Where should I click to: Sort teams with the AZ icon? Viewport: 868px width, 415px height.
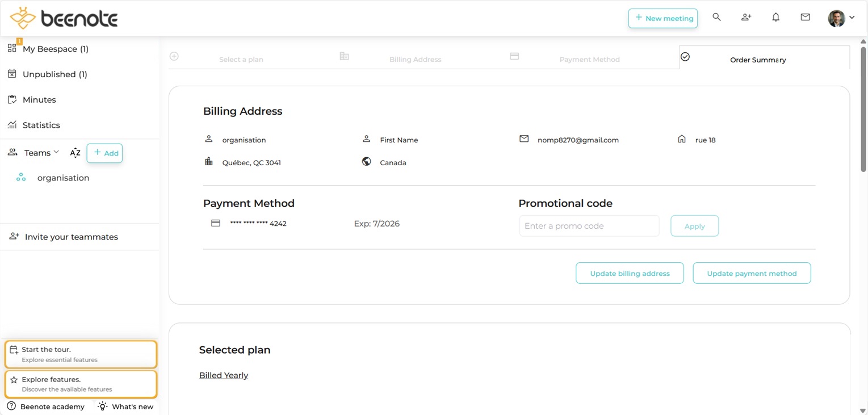pos(75,153)
